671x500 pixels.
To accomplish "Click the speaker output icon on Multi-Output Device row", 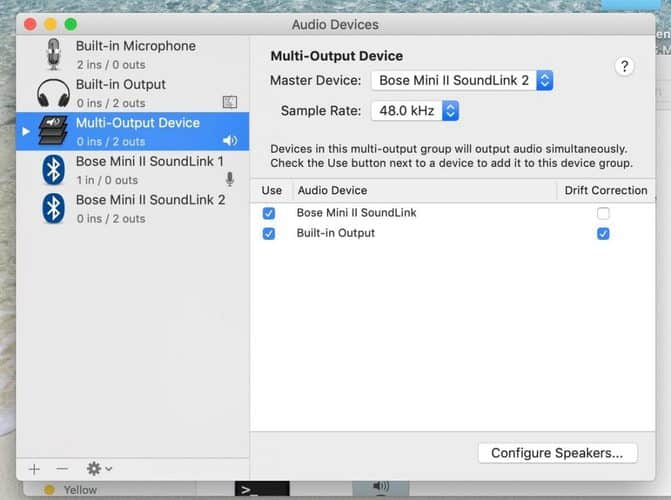I will 230,141.
